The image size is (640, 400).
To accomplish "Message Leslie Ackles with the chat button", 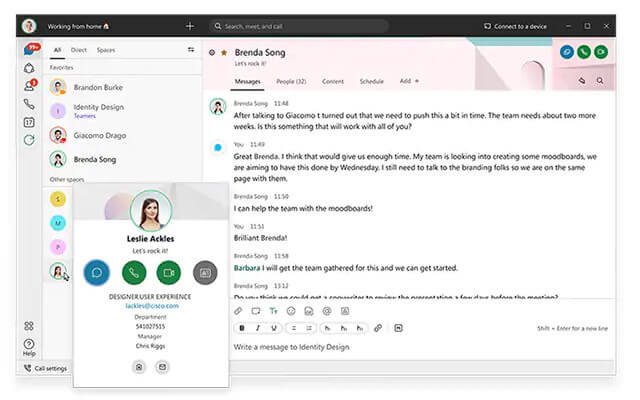I will (97, 272).
